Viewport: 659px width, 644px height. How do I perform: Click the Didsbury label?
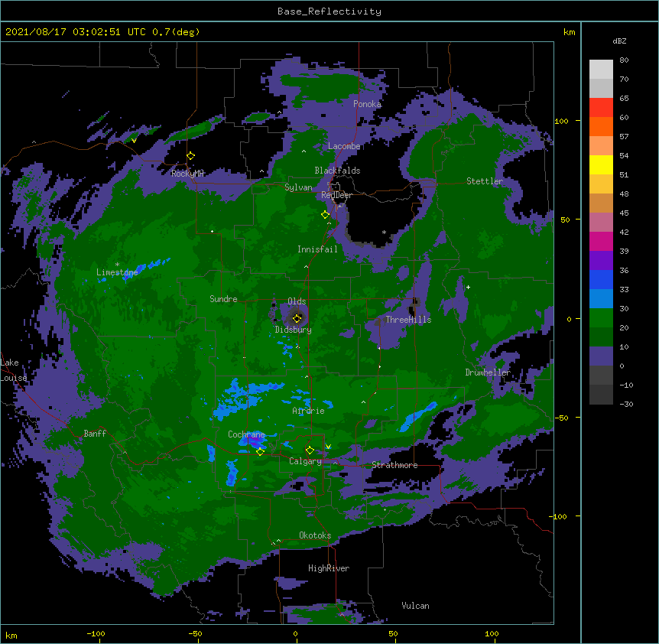294,330
